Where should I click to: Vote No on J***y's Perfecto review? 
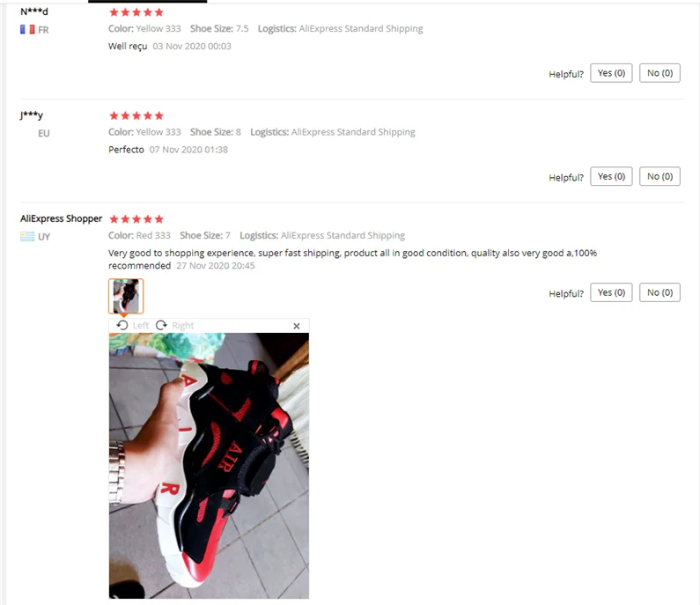tap(659, 176)
